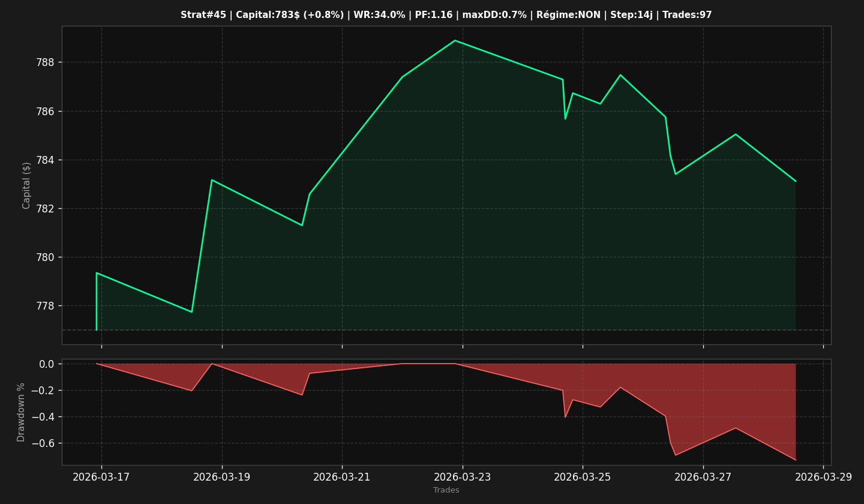864x504 pixels.
Task: Click the 2026-03-25 date label
Action: pyautogui.click(x=583, y=477)
